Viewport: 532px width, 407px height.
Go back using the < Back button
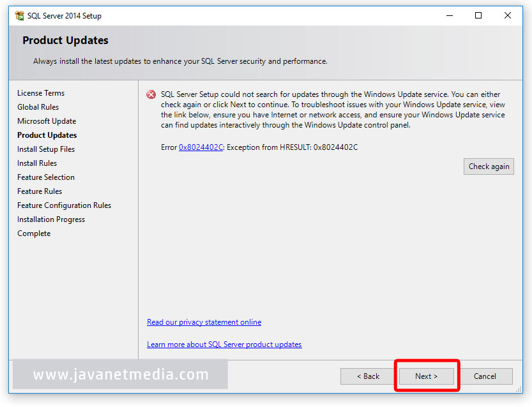[367, 376]
